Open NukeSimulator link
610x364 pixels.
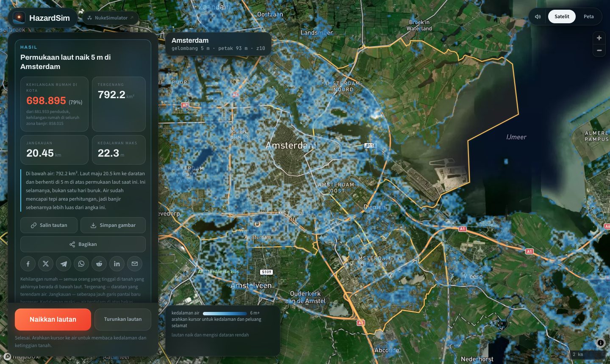[x=111, y=18]
